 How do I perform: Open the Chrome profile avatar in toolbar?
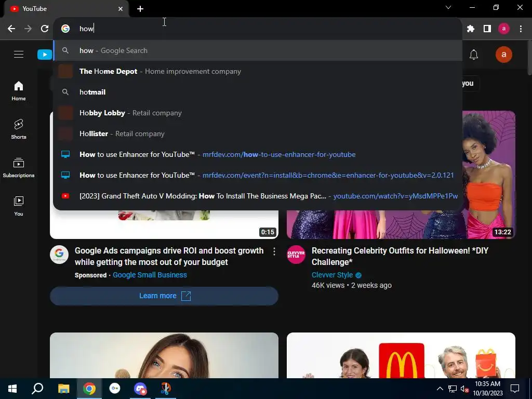point(503,29)
